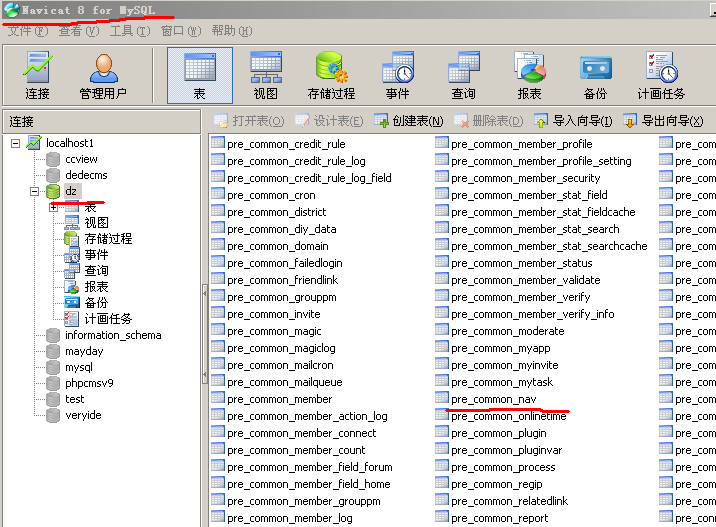Collapse the localhost1 connection node
This screenshot has height=527, width=716.
[x=16, y=143]
